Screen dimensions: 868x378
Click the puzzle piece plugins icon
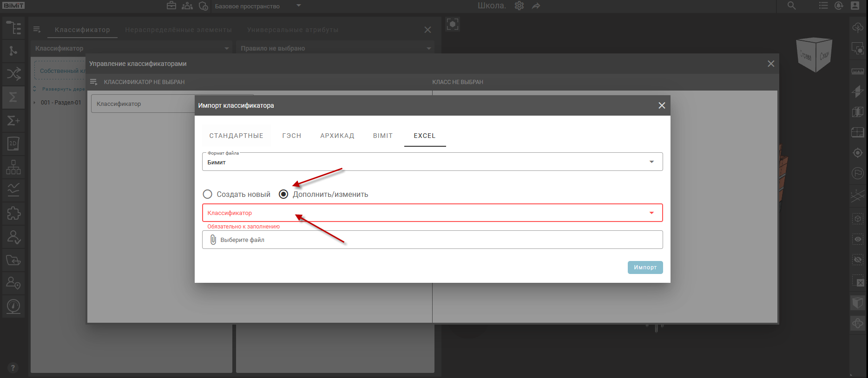(x=13, y=213)
